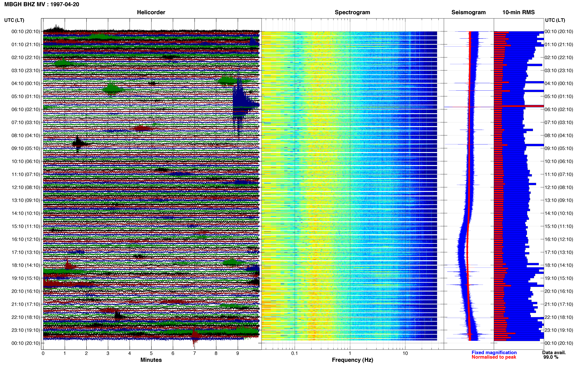Click the left '06:10 (02:10)' time label
Screen dimensions: 588x368
pyautogui.click(x=26, y=109)
